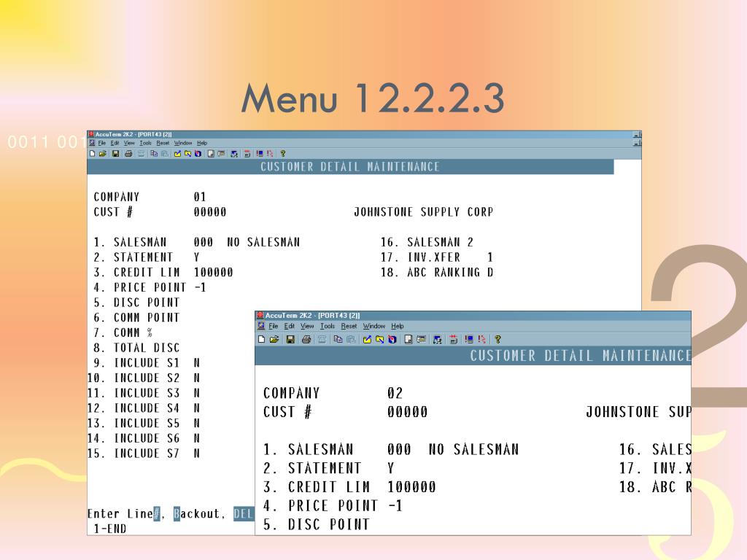747x560 pixels.
Task: Click Save floppy icon in front Company 02 window
Action: coord(290,340)
